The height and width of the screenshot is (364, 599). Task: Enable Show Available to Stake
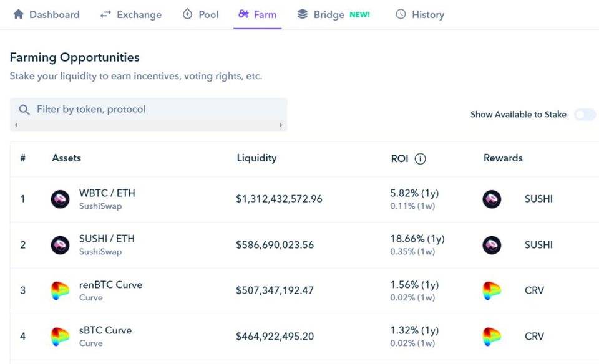pos(584,115)
